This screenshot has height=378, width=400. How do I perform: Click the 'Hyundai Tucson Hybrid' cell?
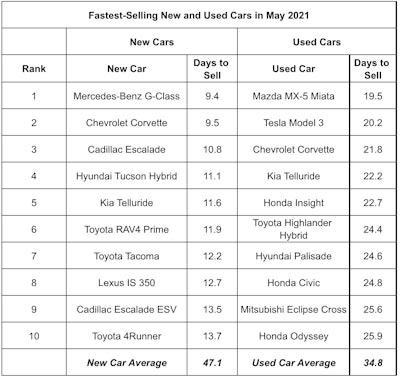click(127, 176)
